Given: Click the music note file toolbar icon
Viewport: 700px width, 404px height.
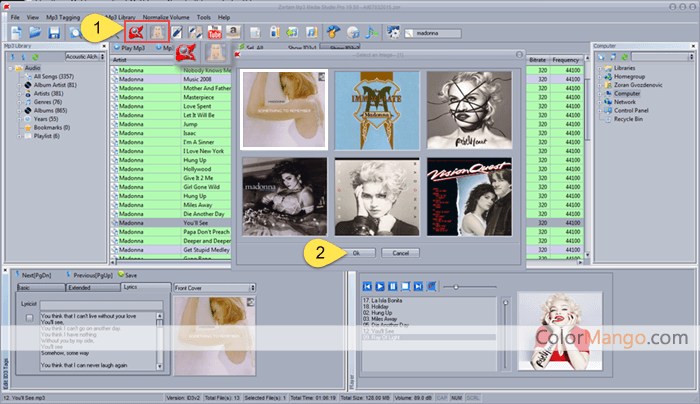Looking at the screenshot, I should [311, 33].
